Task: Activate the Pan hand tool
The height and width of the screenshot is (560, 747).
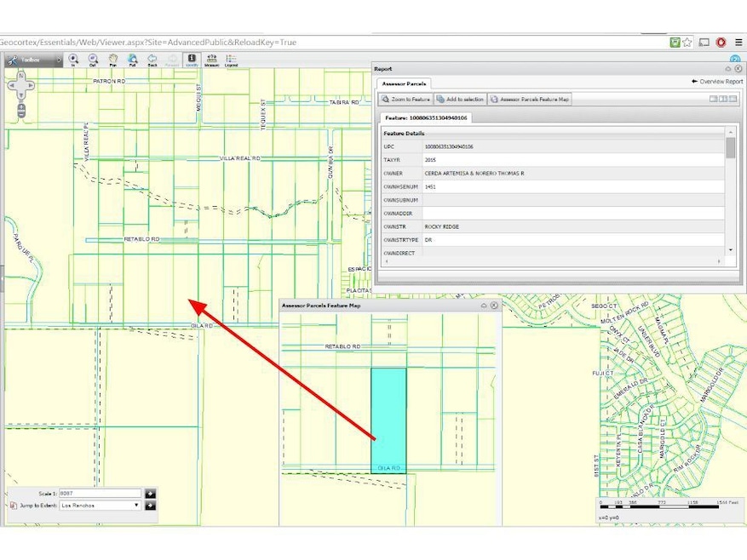Action: [x=112, y=60]
